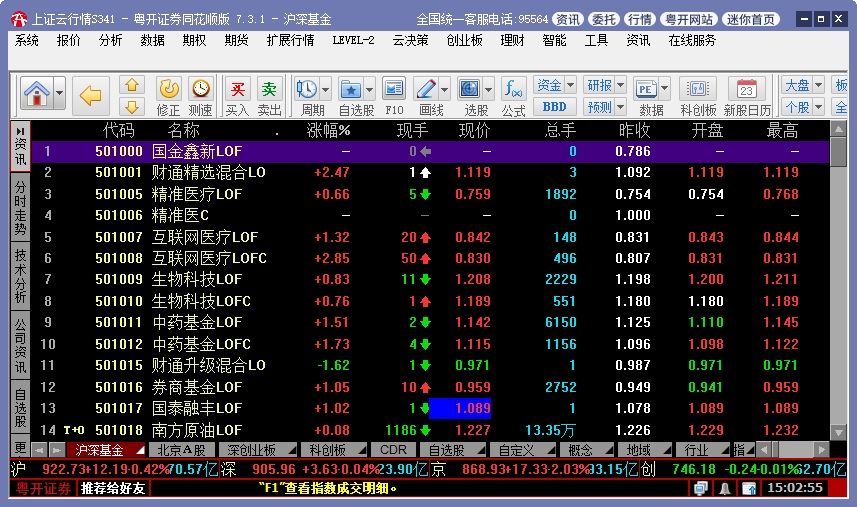Viewport: 857px width, 507px height.
Task: Run the 测速 speed test
Action: (x=201, y=97)
